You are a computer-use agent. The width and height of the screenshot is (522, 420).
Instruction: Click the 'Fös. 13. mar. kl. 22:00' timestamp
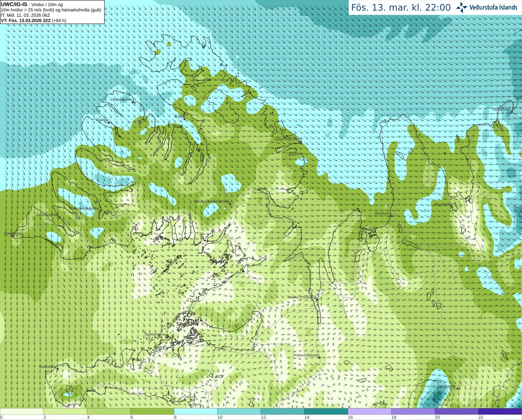point(401,7)
